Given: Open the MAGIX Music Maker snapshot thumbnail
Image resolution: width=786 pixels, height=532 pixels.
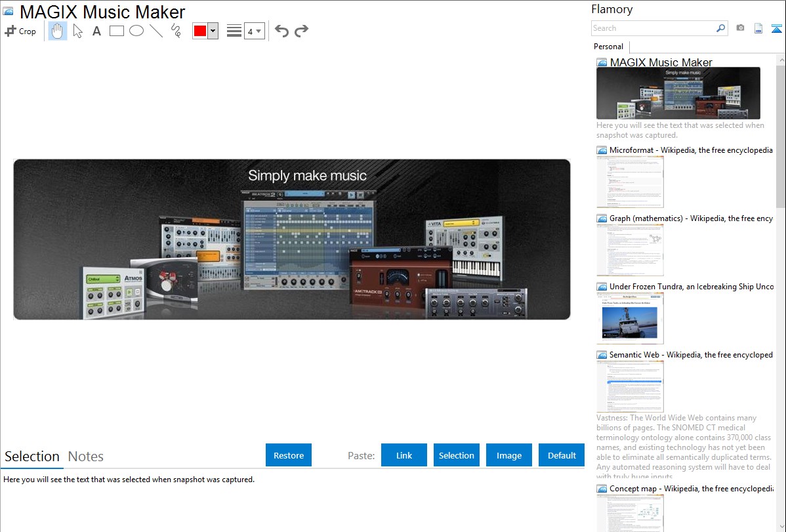Looking at the screenshot, I should point(678,93).
